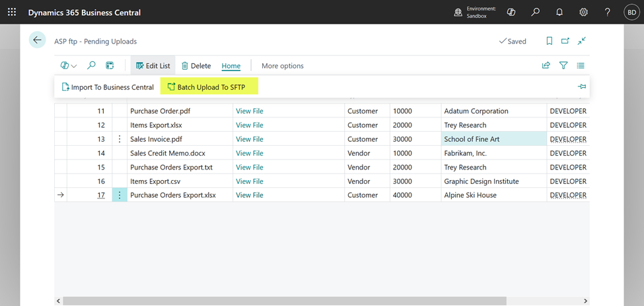Open More options
This screenshot has width=644, height=306.
pos(283,66)
